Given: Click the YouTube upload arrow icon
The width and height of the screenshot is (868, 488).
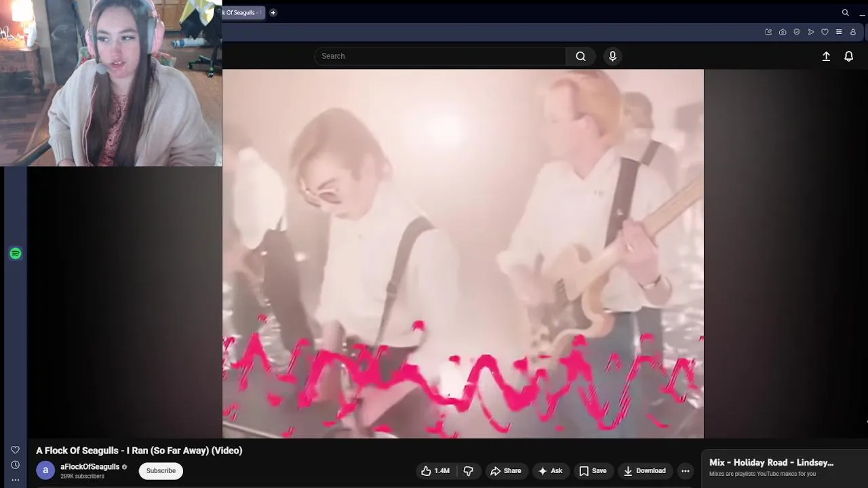Looking at the screenshot, I should point(826,57).
